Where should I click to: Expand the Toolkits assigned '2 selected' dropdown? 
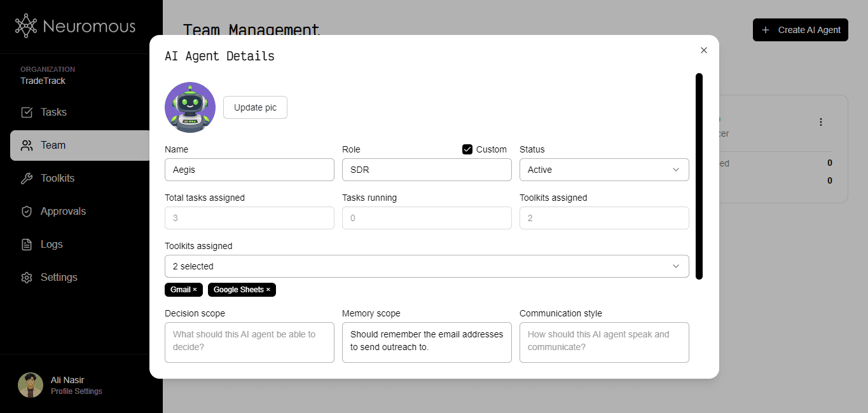click(x=427, y=266)
